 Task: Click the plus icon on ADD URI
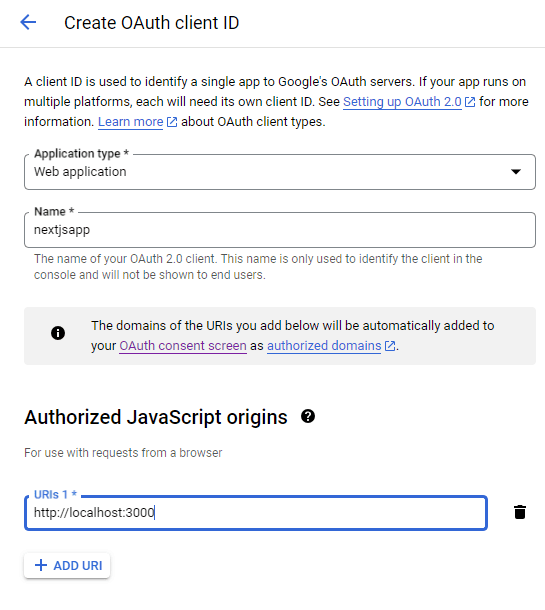click(x=41, y=565)
